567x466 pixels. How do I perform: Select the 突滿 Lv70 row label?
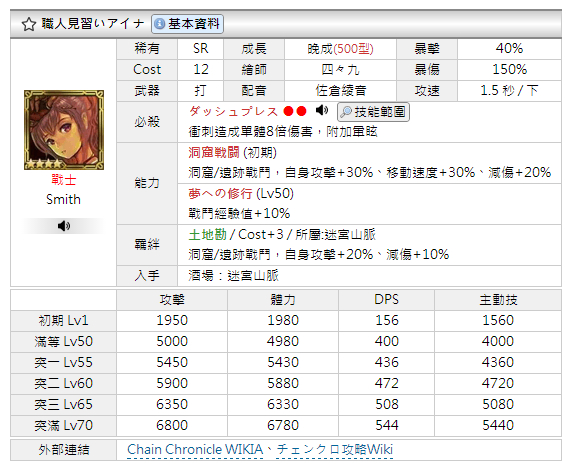[64, 426]
